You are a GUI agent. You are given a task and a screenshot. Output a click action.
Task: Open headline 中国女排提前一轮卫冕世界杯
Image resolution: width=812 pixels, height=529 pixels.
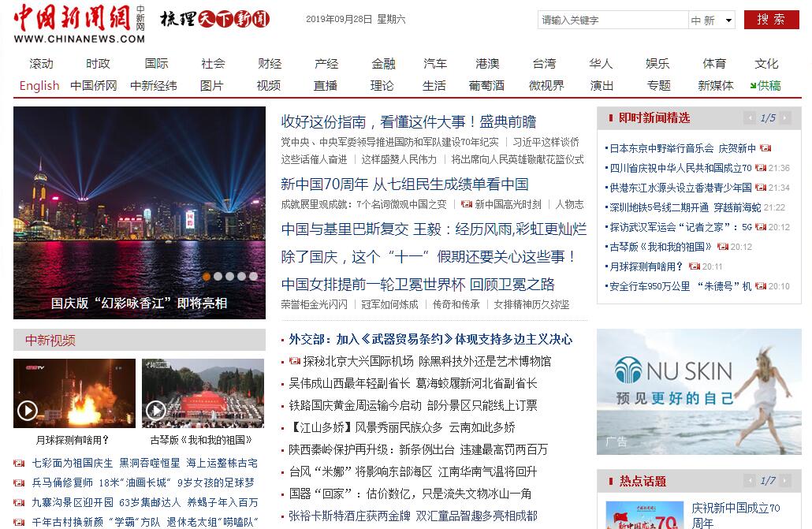pyautogui.click(x=417, y=285)
